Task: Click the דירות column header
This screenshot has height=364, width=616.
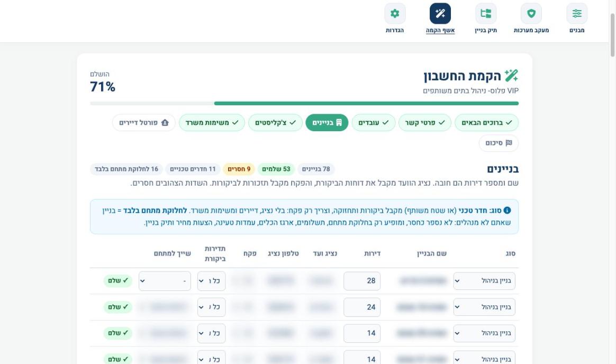Action: (x=372, y=253)
